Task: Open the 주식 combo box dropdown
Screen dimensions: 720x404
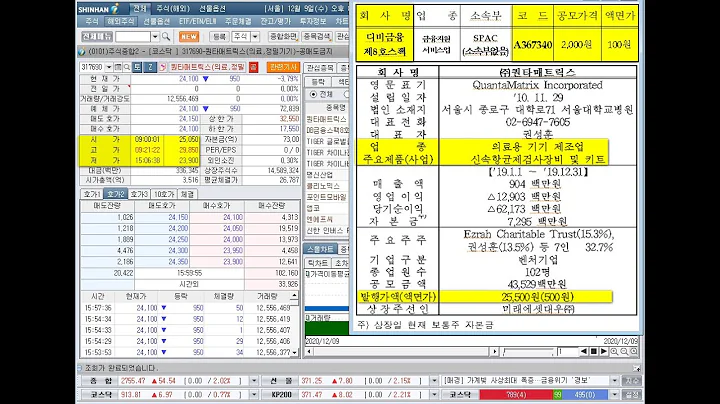Action: [255, 37]
